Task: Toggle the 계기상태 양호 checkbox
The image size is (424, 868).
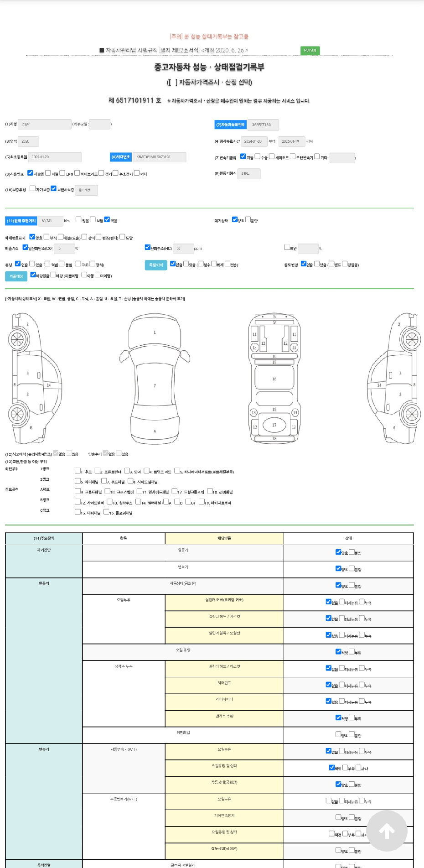Action: (x=235, y=219)
